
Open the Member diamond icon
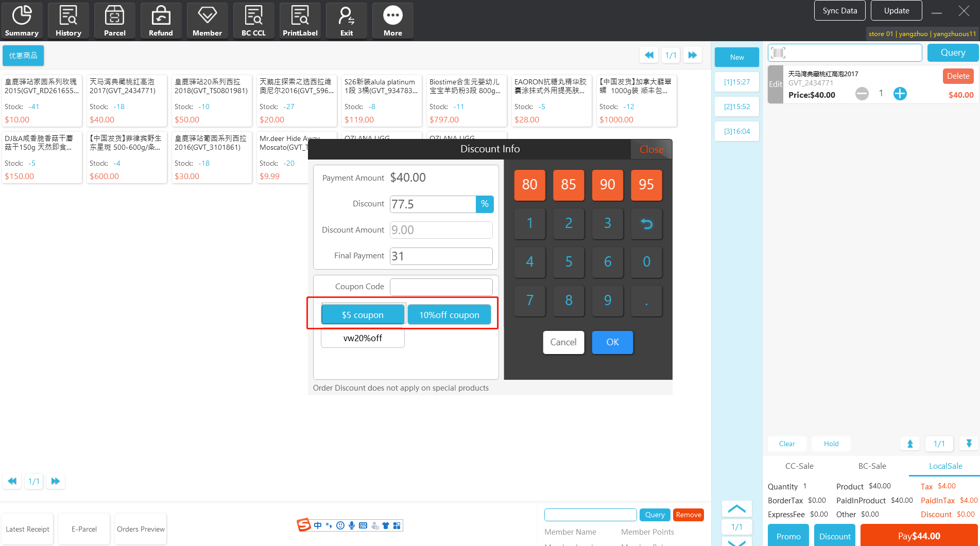tap(207, 21)
